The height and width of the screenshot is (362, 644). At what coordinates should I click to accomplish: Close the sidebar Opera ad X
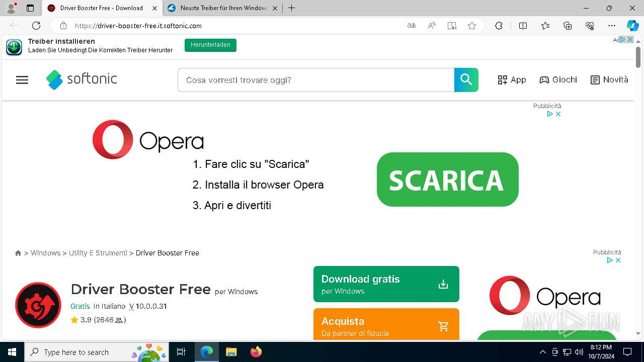618,260
